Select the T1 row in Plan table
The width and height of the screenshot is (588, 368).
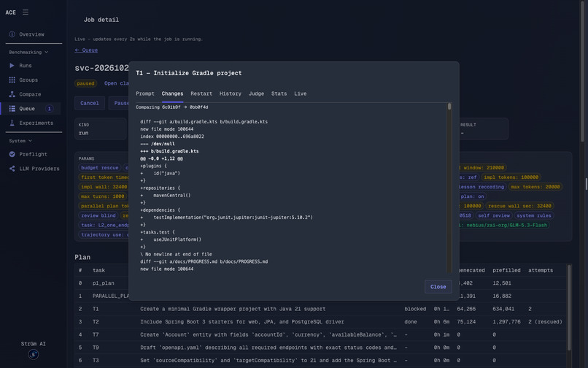(320, 309)
